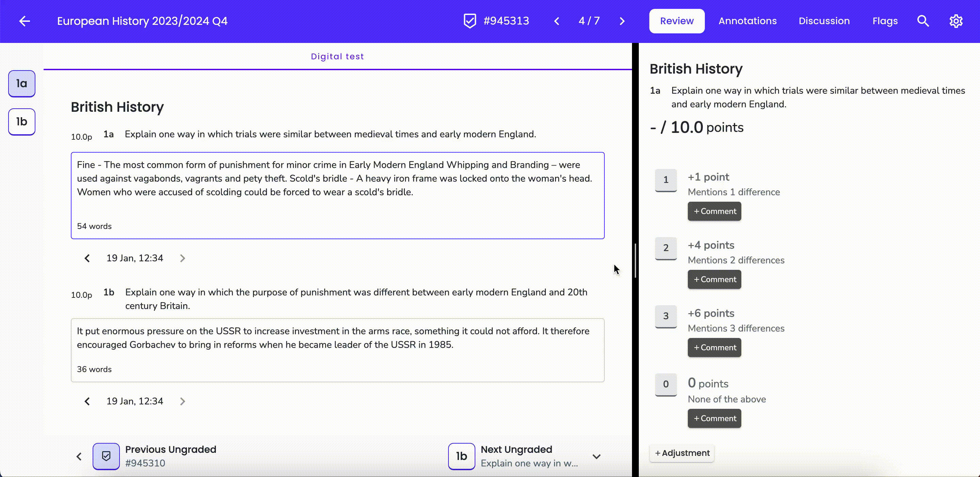Click the 36 words count

[x=94, y=370]
